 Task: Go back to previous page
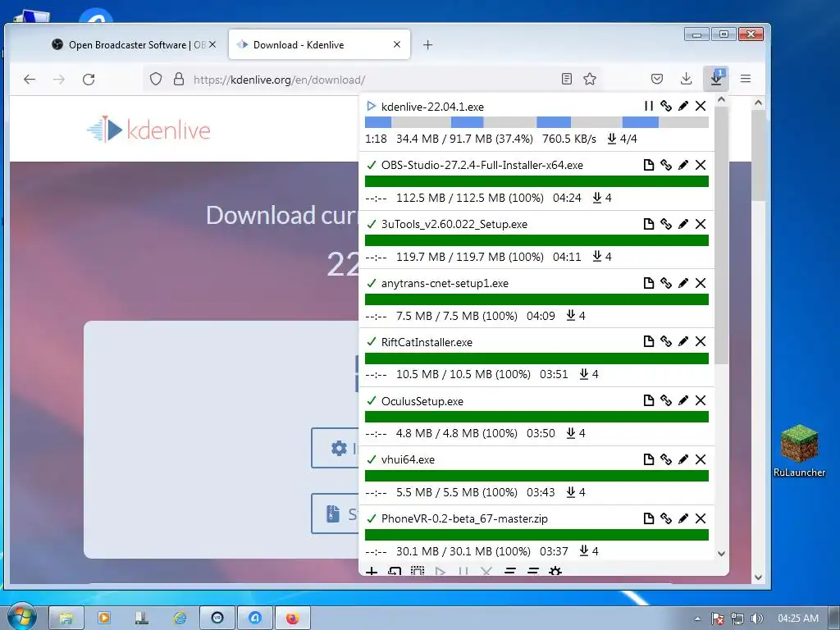[30, 80]
